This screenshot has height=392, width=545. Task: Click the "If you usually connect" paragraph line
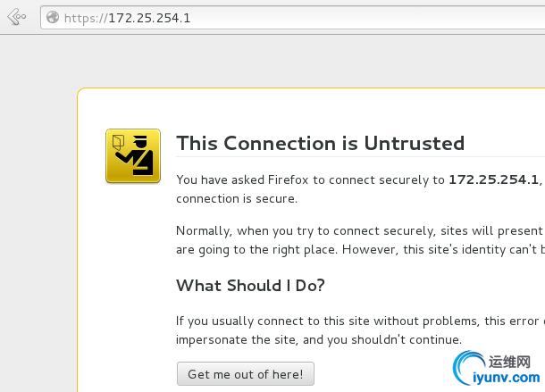[360, 321]
